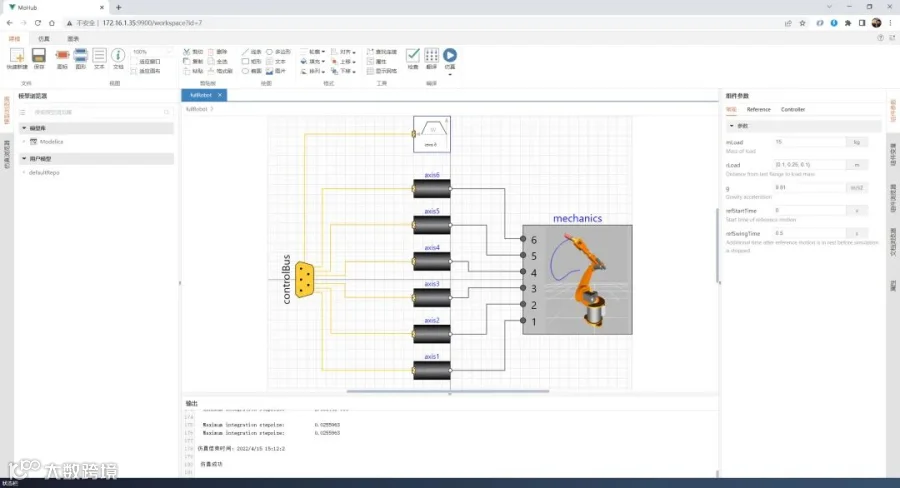
Task: Open the 下移 move-down dropdown
Action: click(343, 71)
